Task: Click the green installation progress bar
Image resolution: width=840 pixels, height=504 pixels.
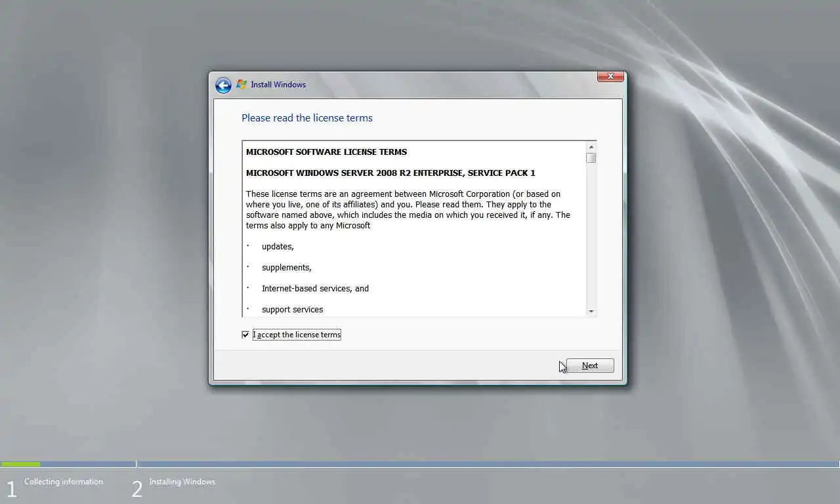Action: pos(20,465)
